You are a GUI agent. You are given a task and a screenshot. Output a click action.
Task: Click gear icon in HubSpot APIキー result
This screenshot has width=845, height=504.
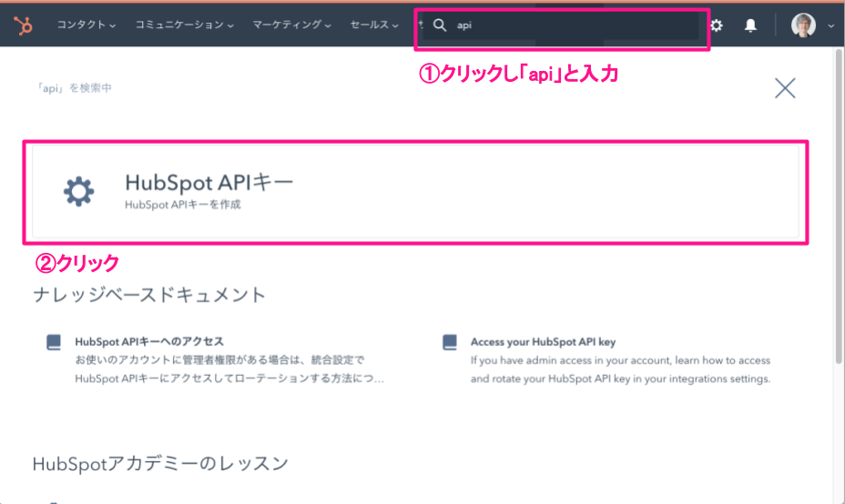(78, 191)
